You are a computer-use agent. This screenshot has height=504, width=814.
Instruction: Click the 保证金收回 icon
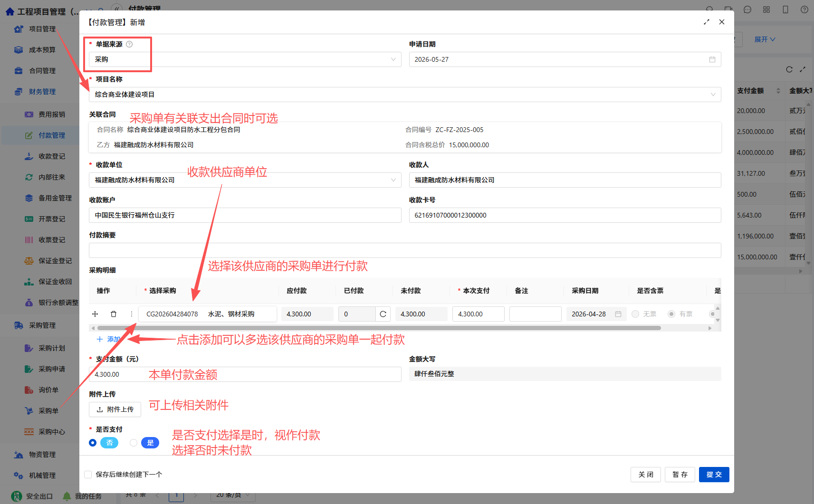(x=29, y=282)
